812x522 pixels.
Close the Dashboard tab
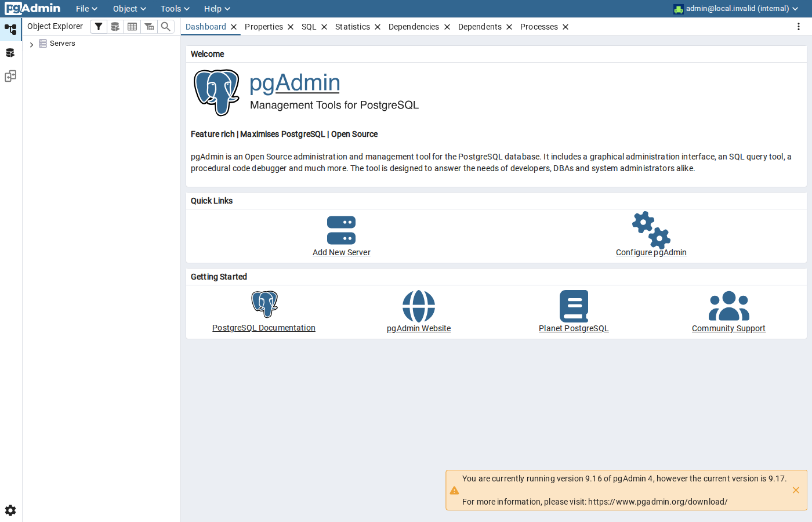(234, 27)
